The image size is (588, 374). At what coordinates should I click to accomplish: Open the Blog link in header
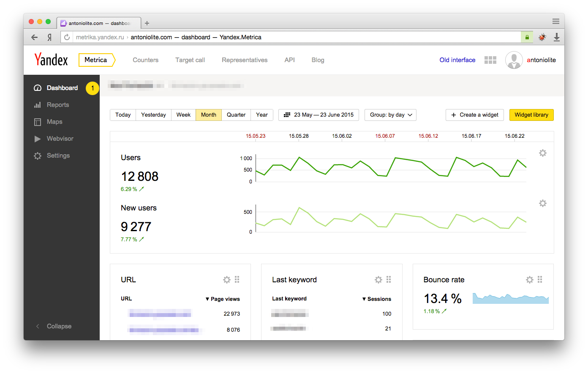tap(318, 60)
